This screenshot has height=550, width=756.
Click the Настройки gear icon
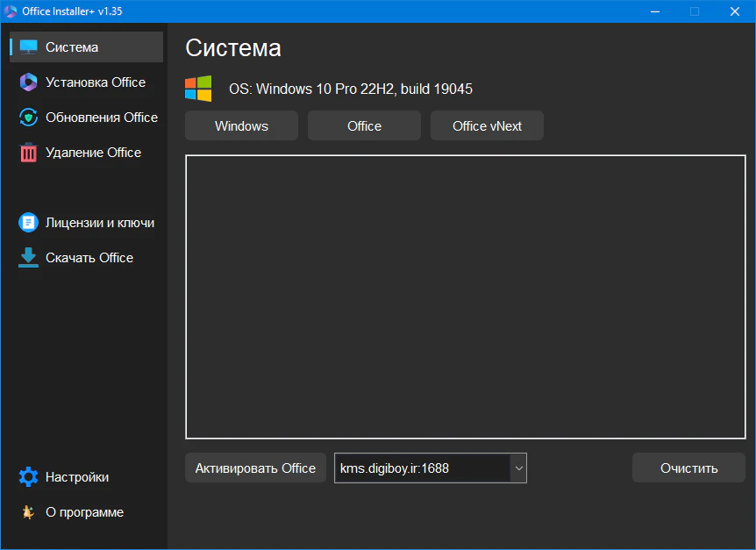point(29,477)
